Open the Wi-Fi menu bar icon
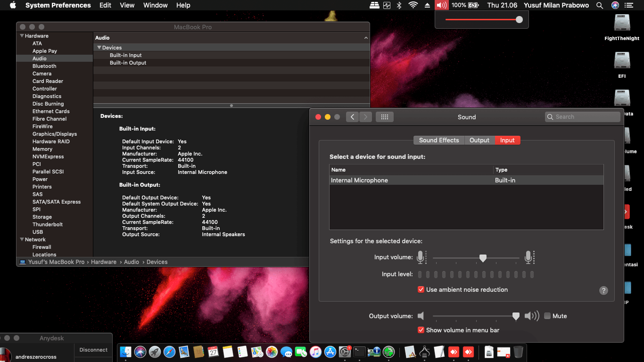Image resolution: width=644 pixels, height=362 pixels. coord(413,5)
